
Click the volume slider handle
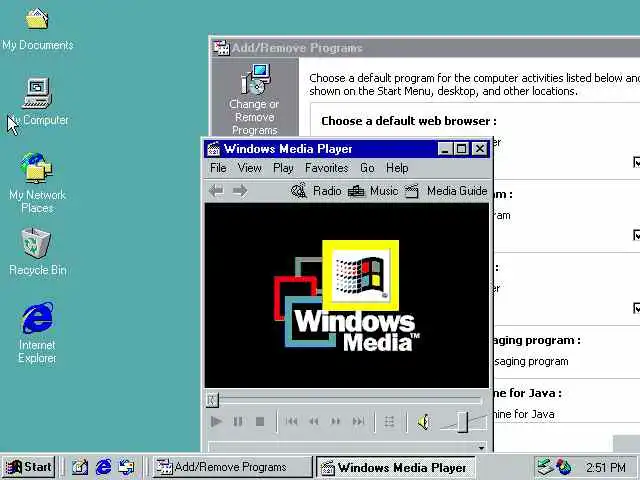coord(462,422)
